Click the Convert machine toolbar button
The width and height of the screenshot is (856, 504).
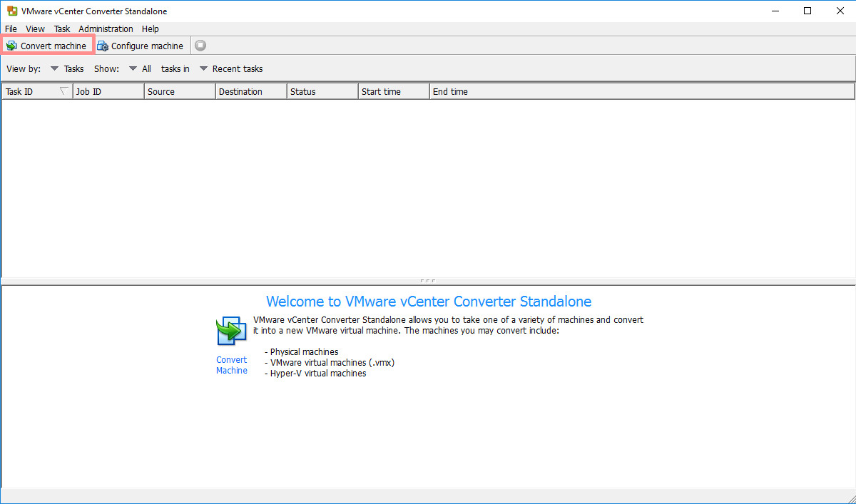pos(46,46)
